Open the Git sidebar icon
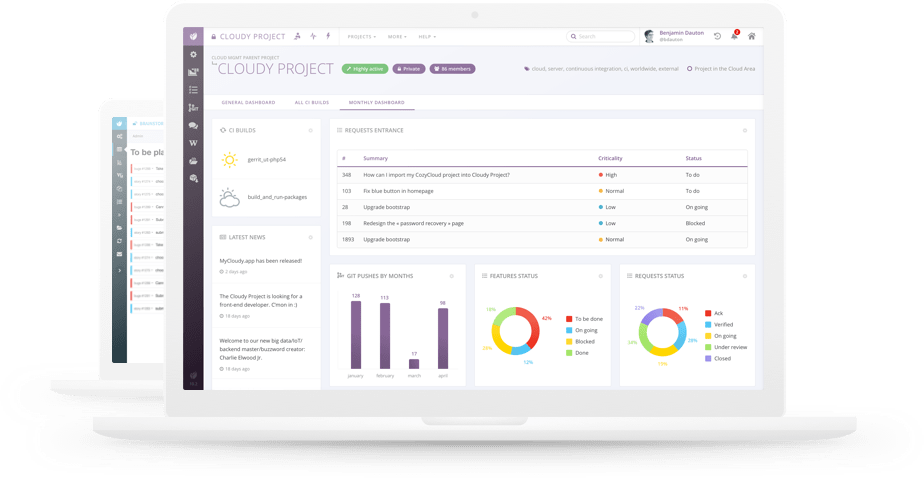Image resolution: width=924 pixels, height=478 pixels. [193, 108]
